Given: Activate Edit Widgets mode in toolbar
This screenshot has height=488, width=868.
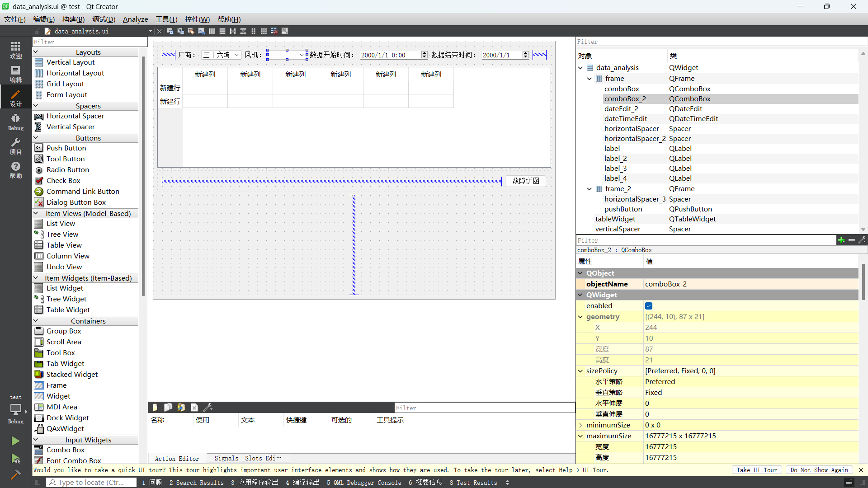Looking at the screenshot, I should (x=170, y=31).
